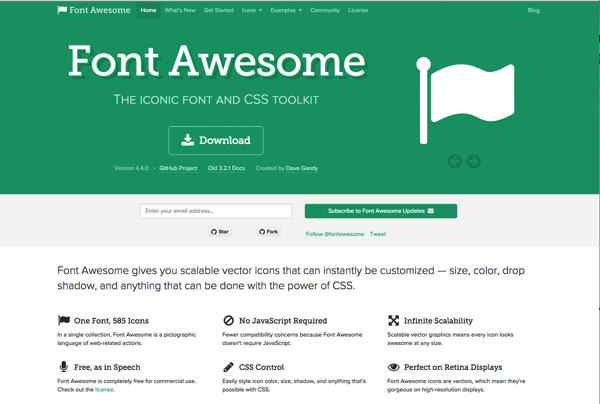The image size is (600, 404).
Task: Follow @fontawesome on Twitter
Action: pos(334,234)
